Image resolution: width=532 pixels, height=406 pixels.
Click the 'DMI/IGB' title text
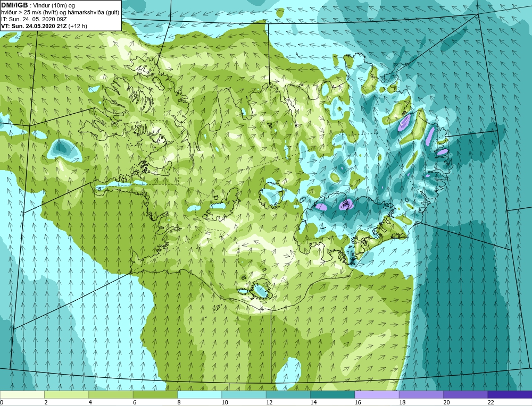(x=14, y=5)
